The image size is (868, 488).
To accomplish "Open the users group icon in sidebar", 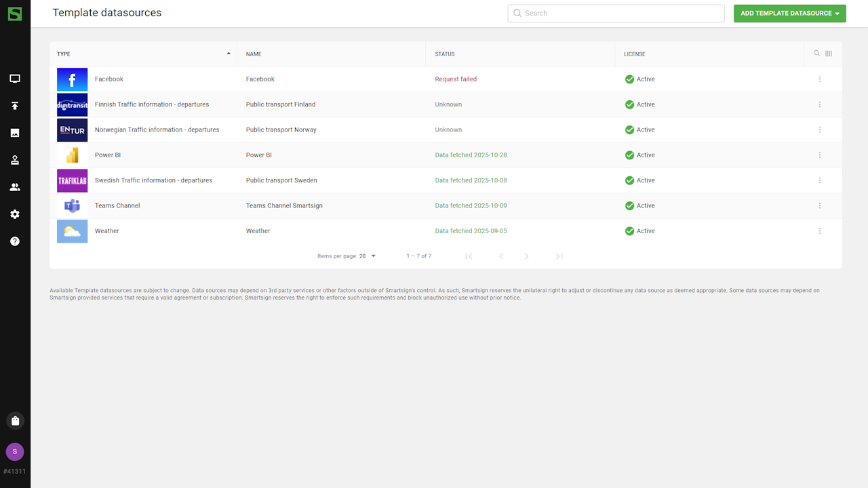I will [x=15, y=187].
